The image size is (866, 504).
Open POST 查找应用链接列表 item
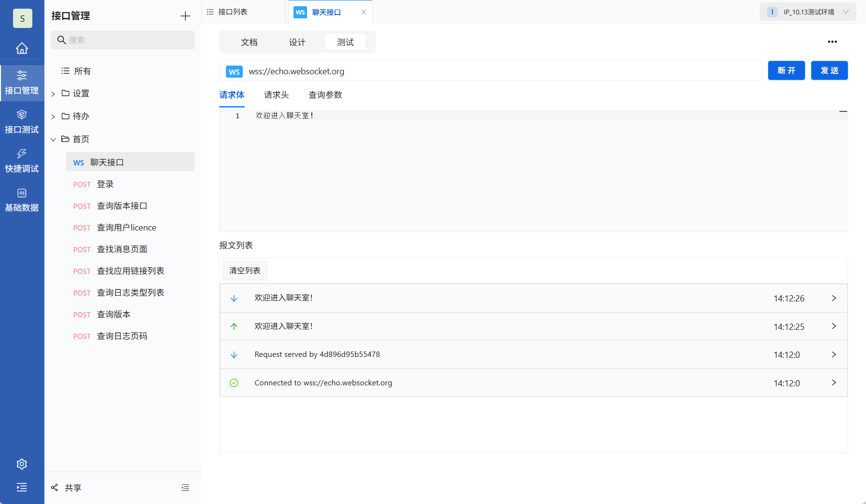130,271
